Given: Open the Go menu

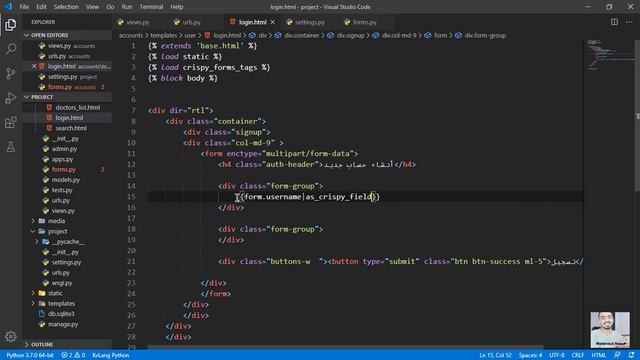Looking at the screenshot, I should coord(110,7).
